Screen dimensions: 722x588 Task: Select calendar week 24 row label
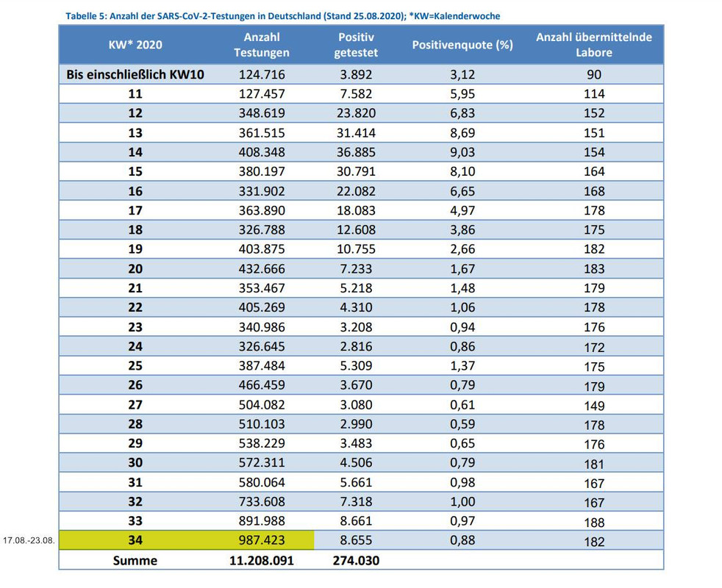[x=135, y=347]
